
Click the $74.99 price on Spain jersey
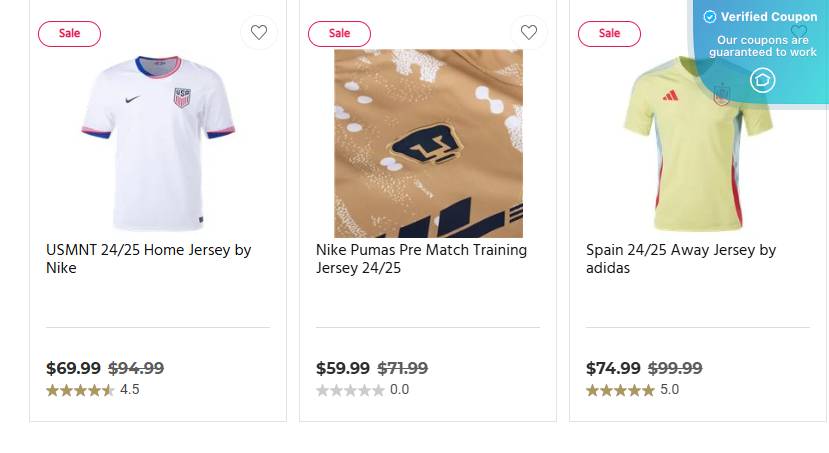point(613,368)
